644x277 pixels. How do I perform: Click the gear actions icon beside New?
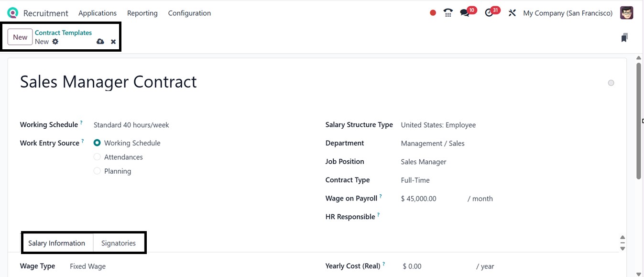pos(55,42)
